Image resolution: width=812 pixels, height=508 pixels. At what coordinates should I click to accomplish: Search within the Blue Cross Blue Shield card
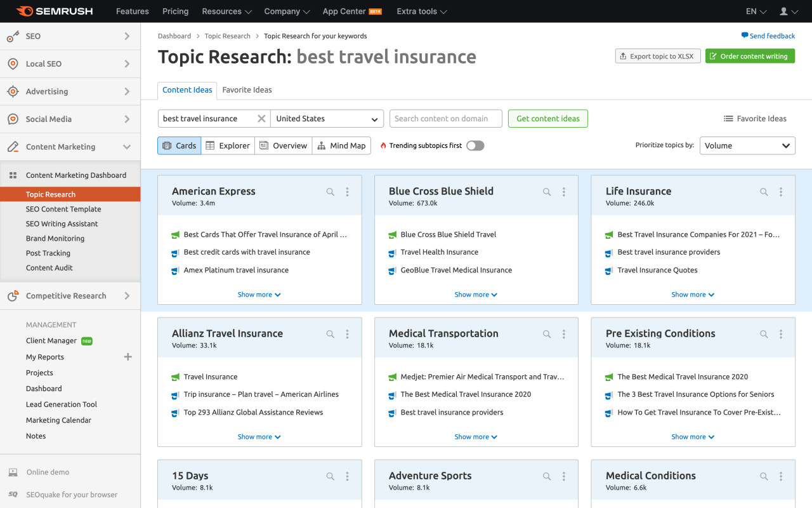pos(547,192)
